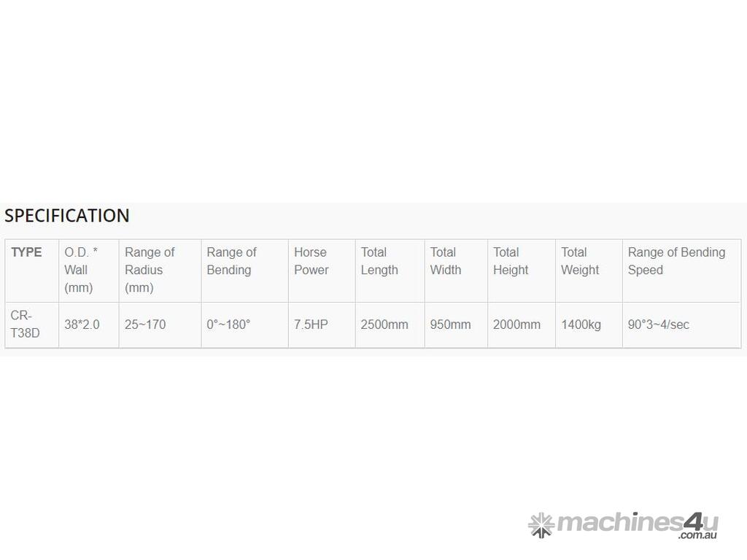Click the 25~170 radius value
747x560 pixels.
click(x=145, y=324)
